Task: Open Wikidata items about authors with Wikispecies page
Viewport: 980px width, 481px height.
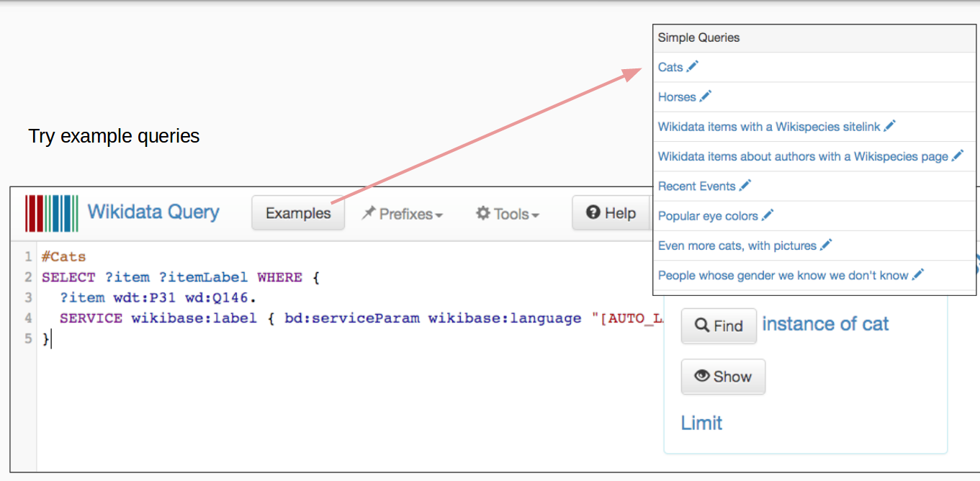Action: [x=803, y=156]
